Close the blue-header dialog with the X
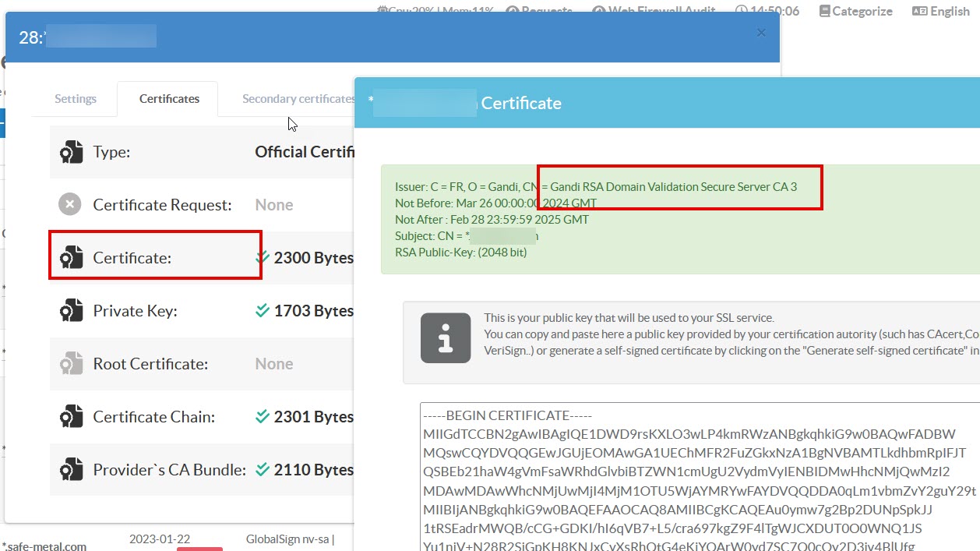This screenshot has width=980, height=551. click(x=761, y=33)
